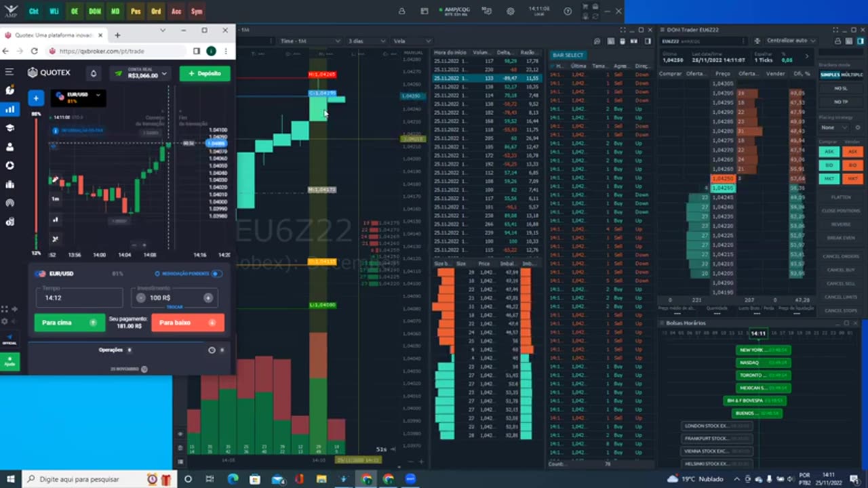Increase investment with plus button
The height and width of the screenshot is (488, 868).
(208, 298)
